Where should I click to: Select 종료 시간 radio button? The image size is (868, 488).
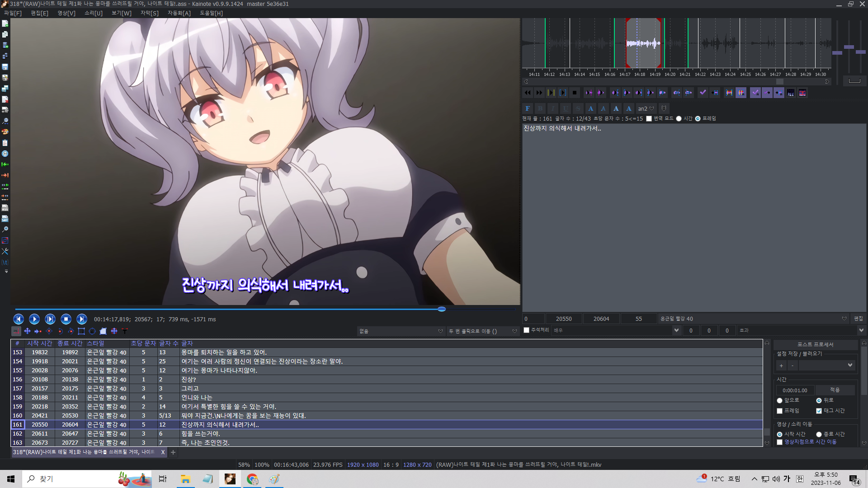pos(819,434)
